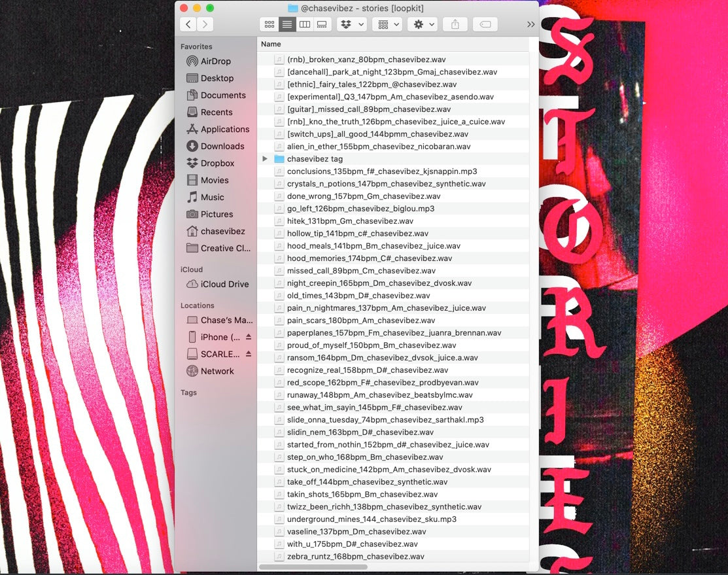Expand the chasevibez tag folder
728x575 pixels.
265,159
